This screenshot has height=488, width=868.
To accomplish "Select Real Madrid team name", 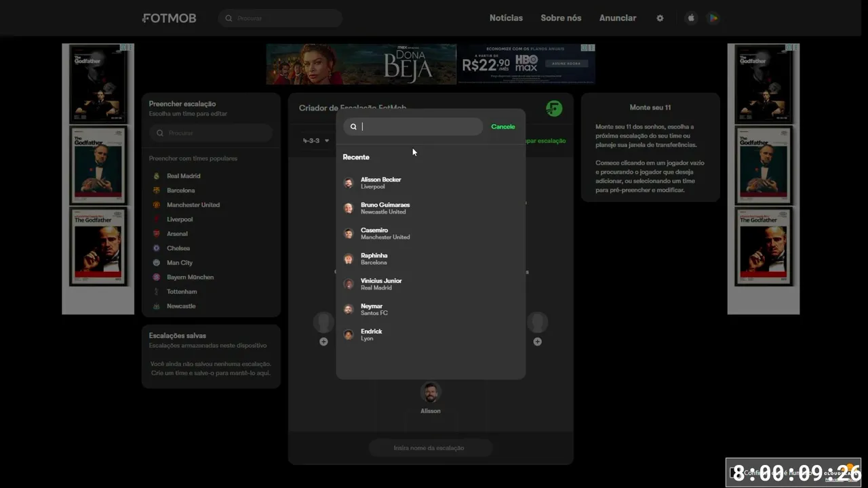I will pos(184,176).
